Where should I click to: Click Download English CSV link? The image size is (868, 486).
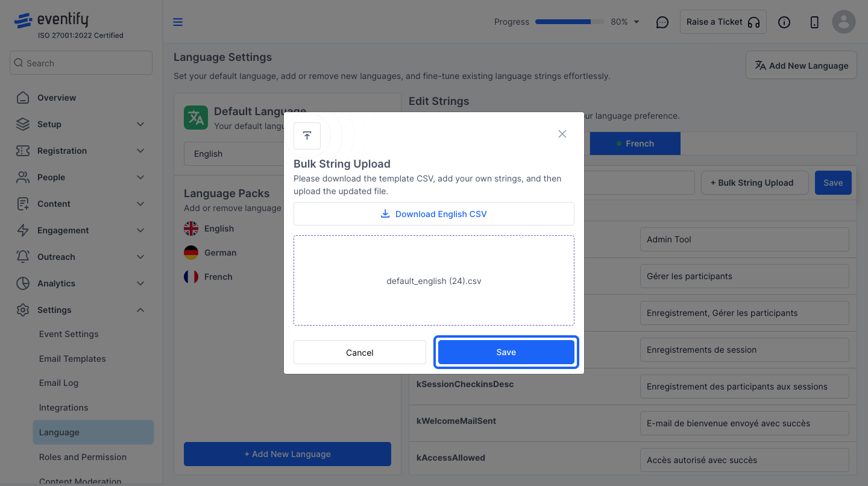point(434,214)
